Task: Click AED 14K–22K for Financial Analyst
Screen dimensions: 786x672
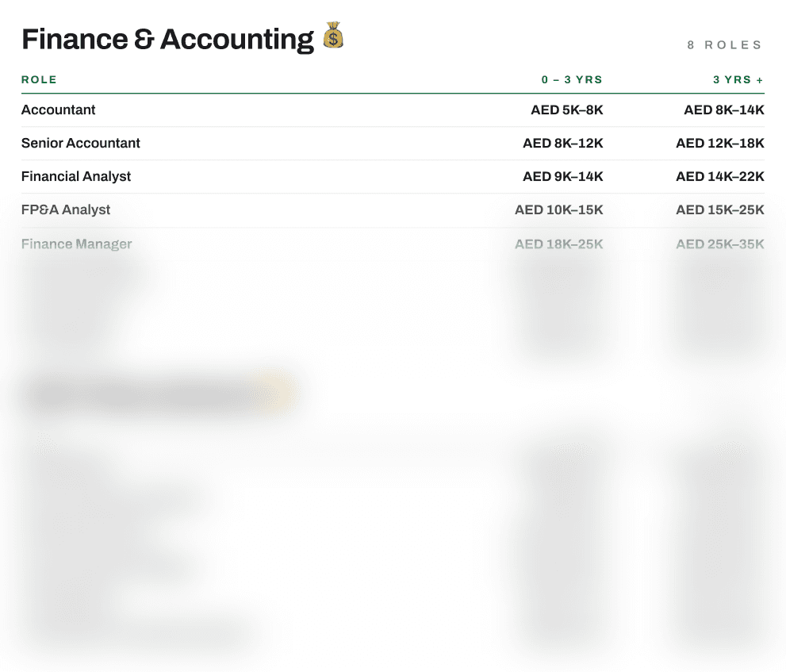Action: click(x=720, y=176)
